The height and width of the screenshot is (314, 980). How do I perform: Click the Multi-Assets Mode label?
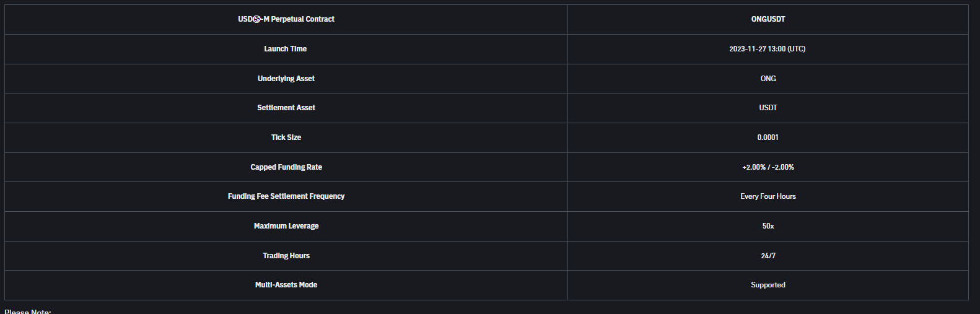point(286,285)
